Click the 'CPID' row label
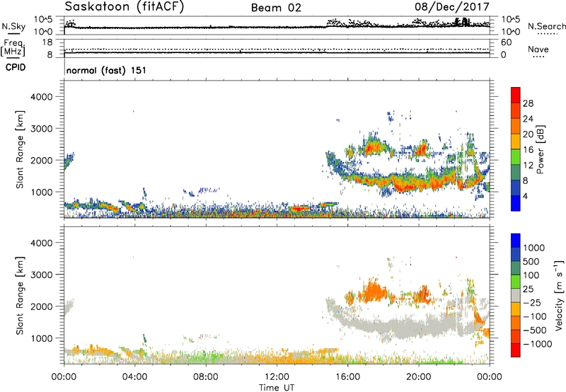The image size is (566, 392). 16,67
